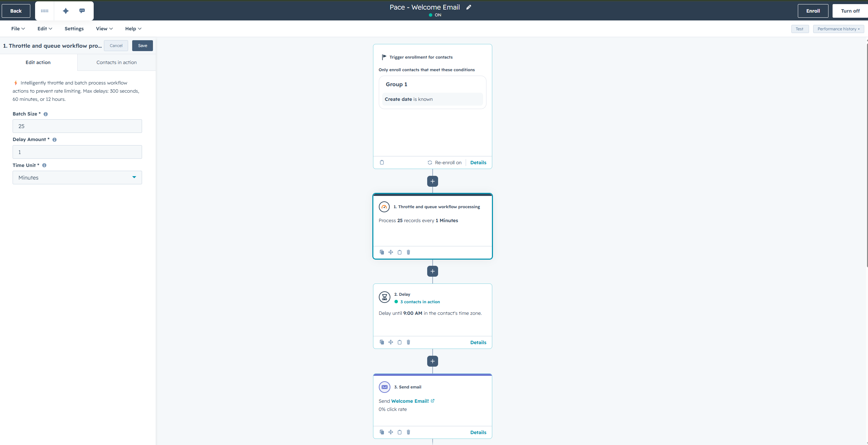Move the Delay action
The height and width of the screenshot is (445, 868).
click(391, 342)
